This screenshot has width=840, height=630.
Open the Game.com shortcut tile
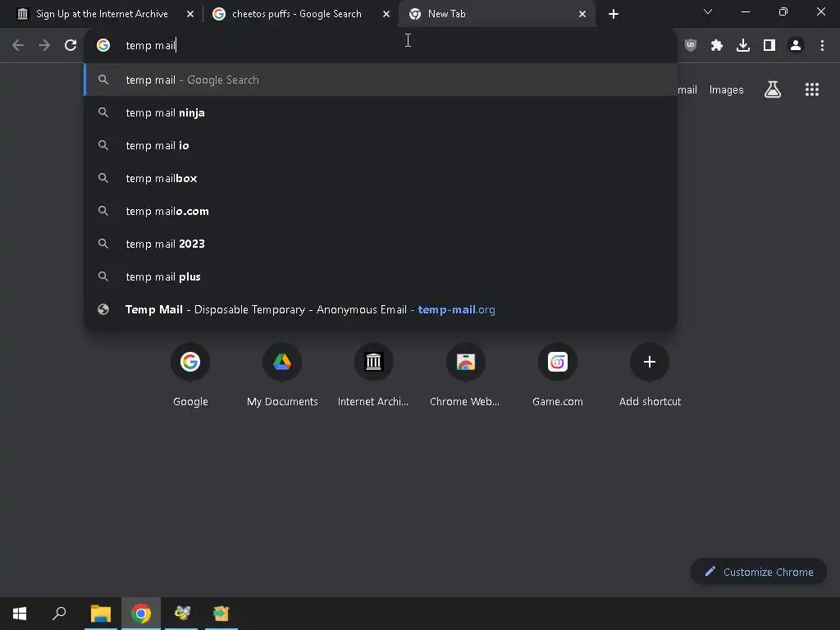click(x=558, y=375)
